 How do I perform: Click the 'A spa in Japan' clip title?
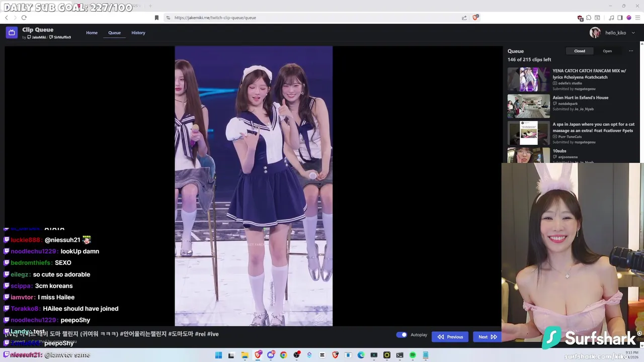(x=593, y=127)
